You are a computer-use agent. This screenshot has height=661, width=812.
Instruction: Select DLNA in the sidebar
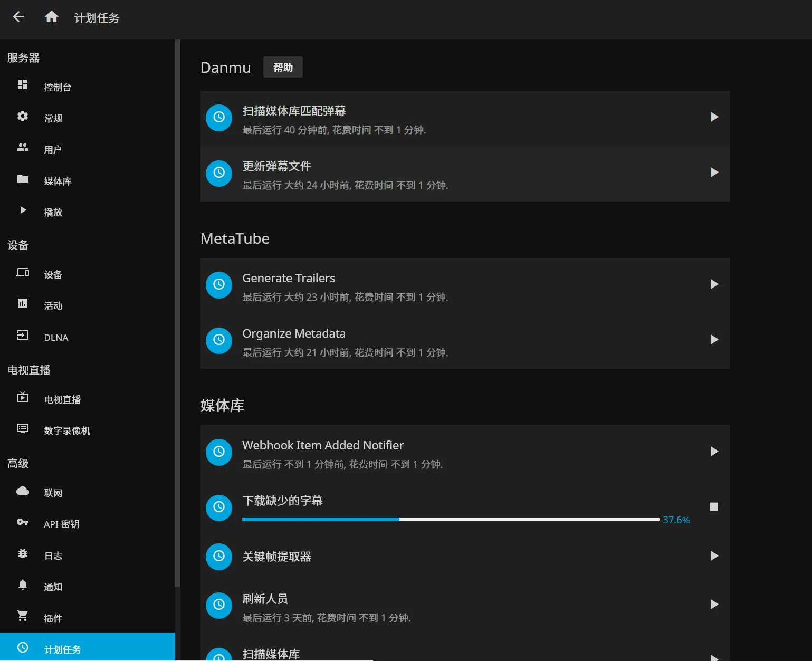point(56,338)
